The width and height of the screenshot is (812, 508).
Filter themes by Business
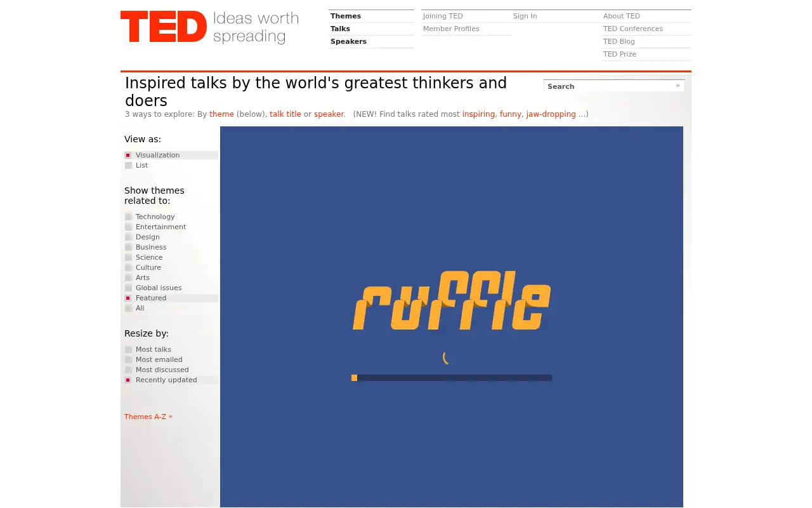pyautogui.click(x=171, y=247)
